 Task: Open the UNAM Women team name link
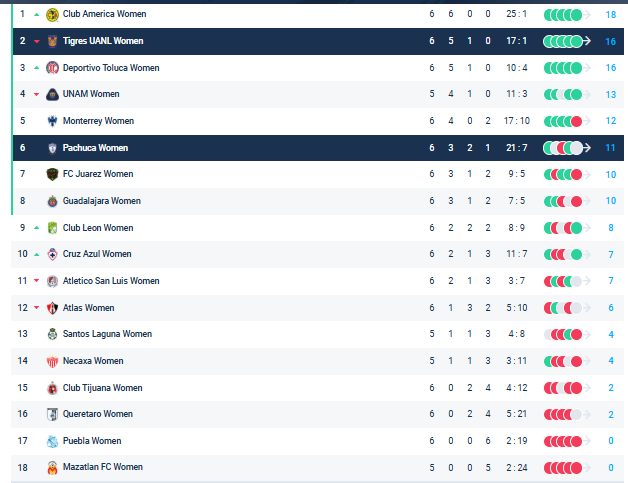90,94
